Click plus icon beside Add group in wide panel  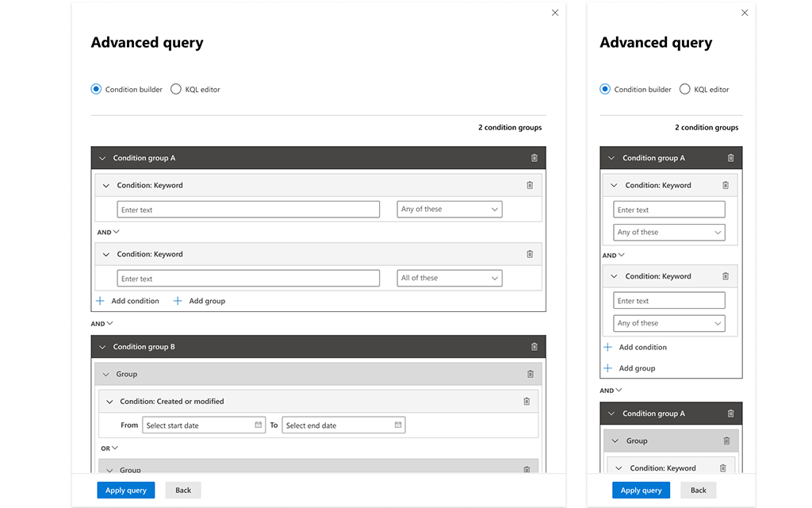click(178, 301)
